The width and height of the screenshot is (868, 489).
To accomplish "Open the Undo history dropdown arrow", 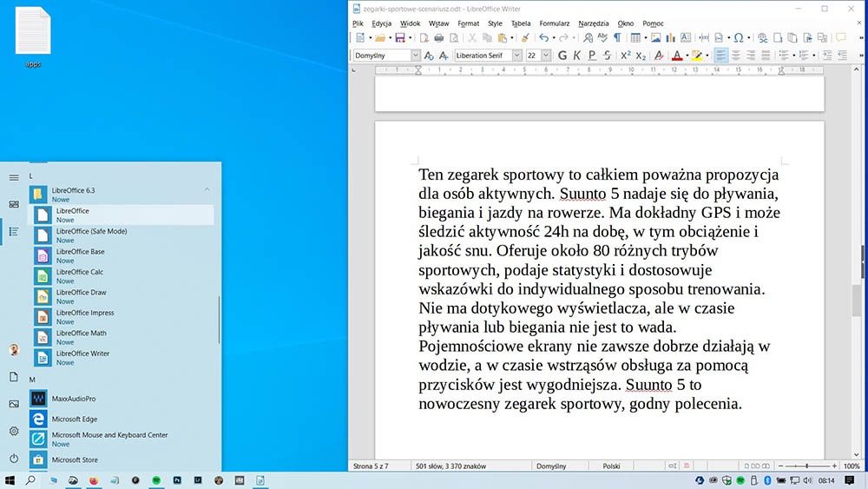I will [554, 37].
